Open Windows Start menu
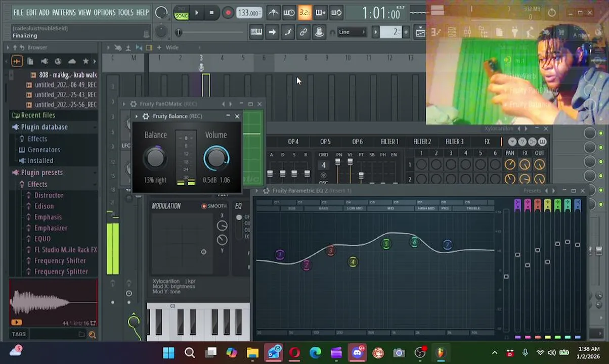The image size is (609, 364). click(x=168, y=352)
